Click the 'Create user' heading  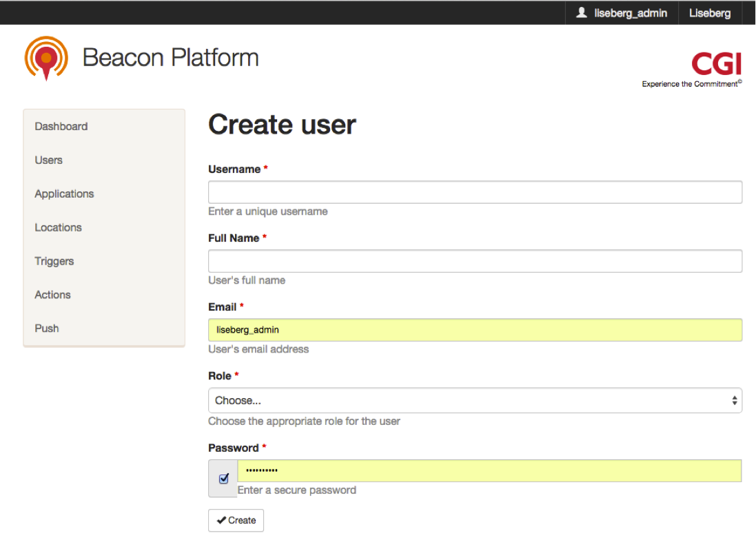[282, 125]
